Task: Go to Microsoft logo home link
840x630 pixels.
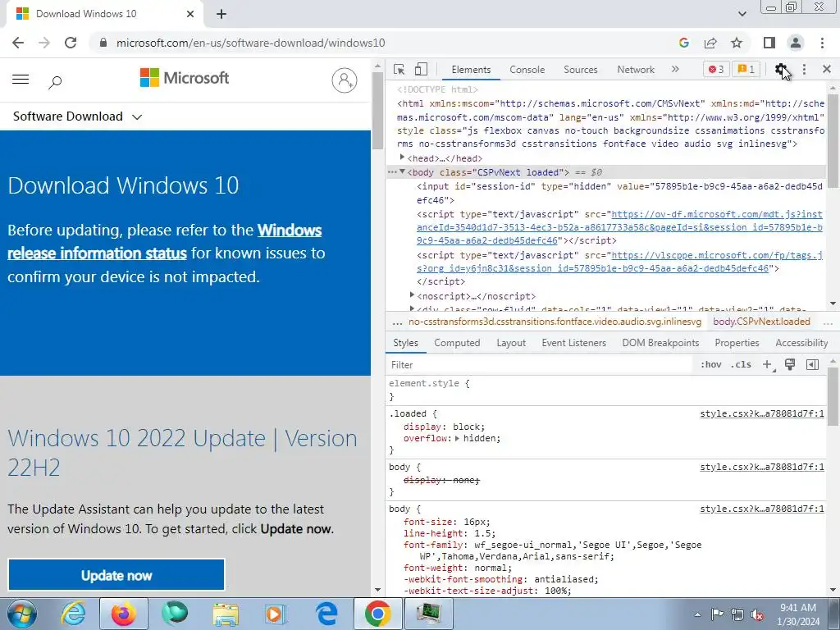Action: coord(185,78)
